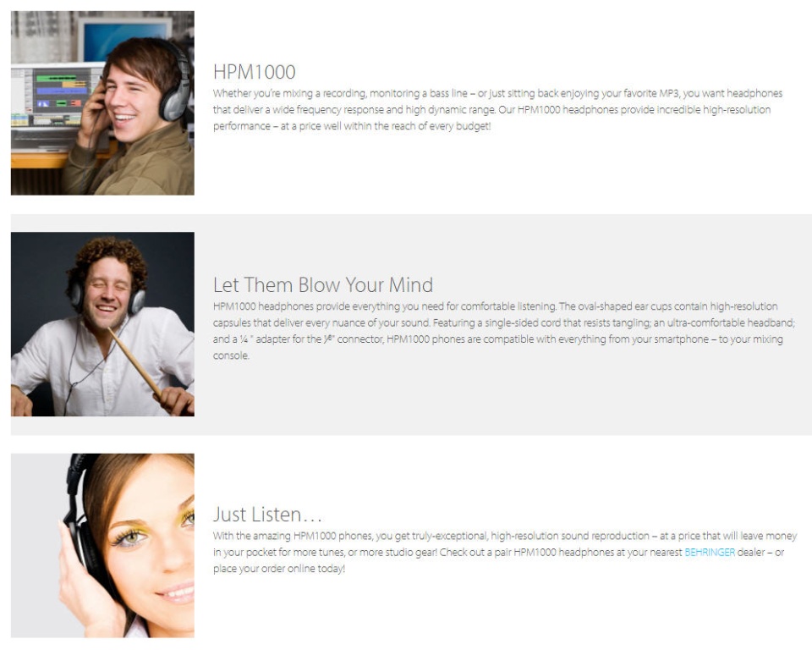This screenshot has width=812, height=650.
Task: Click the wooden drumstick in second photo
Action: pos(135,361)
